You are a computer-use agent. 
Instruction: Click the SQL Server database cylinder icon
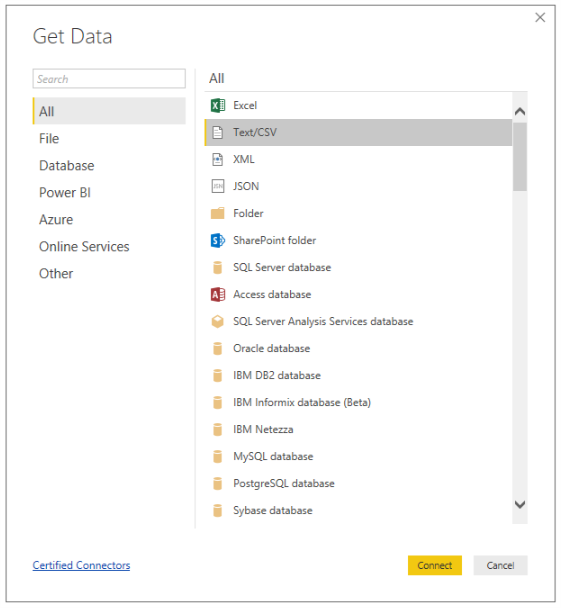pos(217,268)
